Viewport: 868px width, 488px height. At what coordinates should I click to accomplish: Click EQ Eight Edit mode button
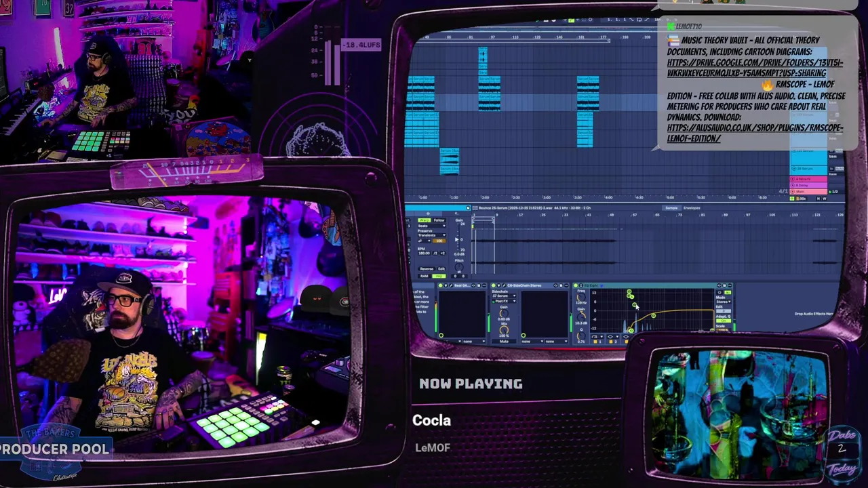point(724,311)
